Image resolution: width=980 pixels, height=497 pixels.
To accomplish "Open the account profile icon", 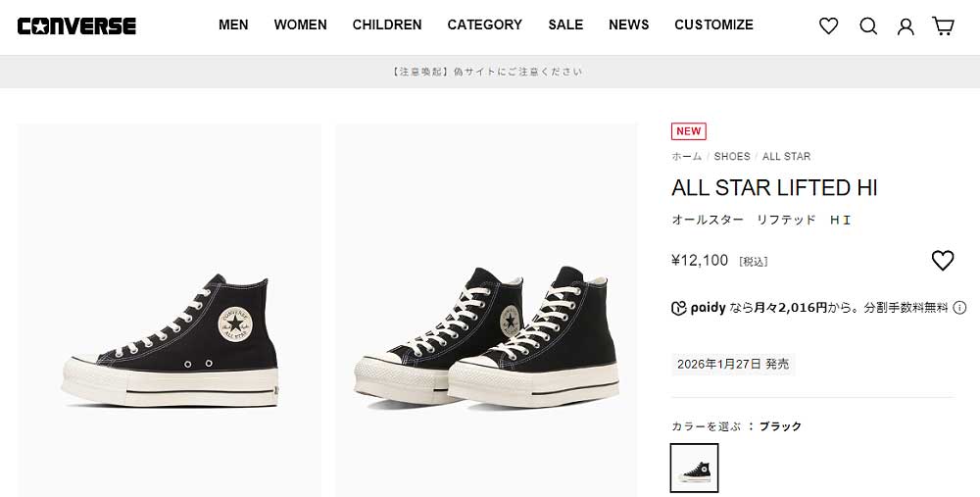I will 906,26.
